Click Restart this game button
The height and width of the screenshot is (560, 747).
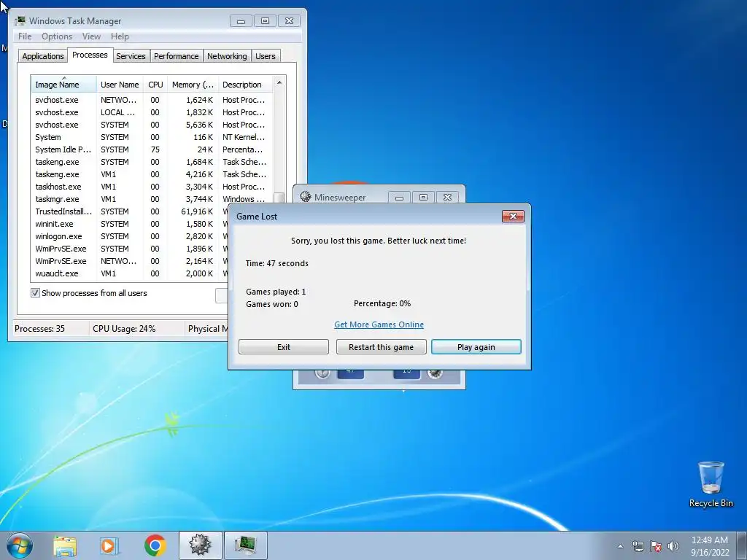click(381, 347)
